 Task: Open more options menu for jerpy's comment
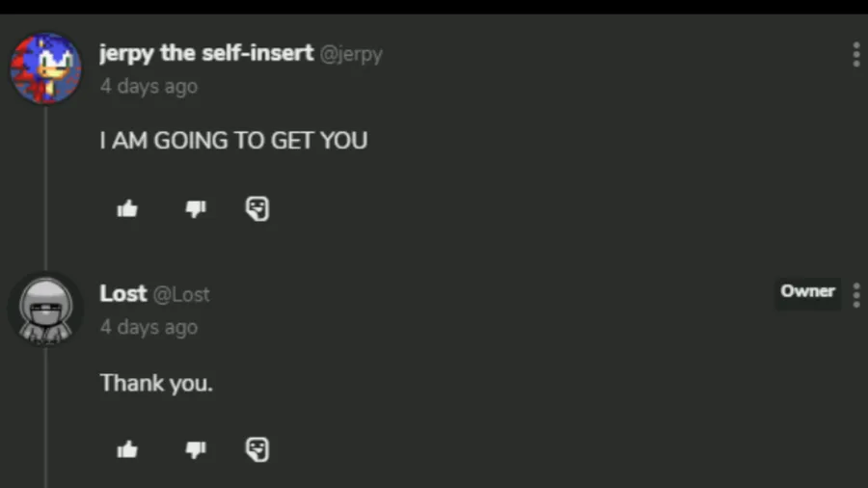click(x=855, y=54)
